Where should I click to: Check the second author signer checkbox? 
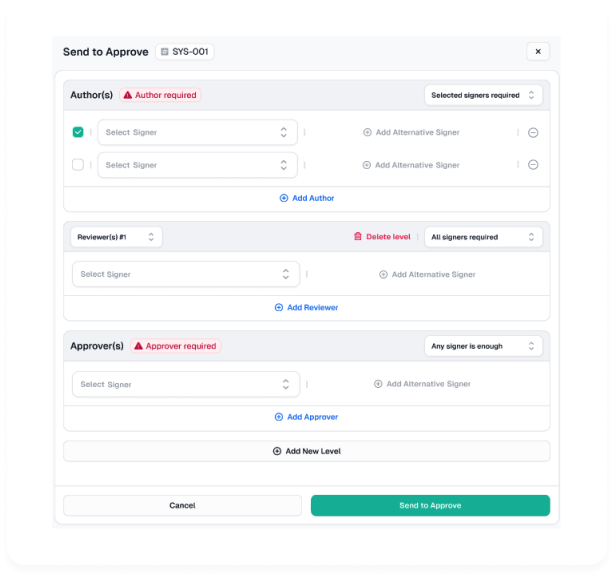click(78, 164)
